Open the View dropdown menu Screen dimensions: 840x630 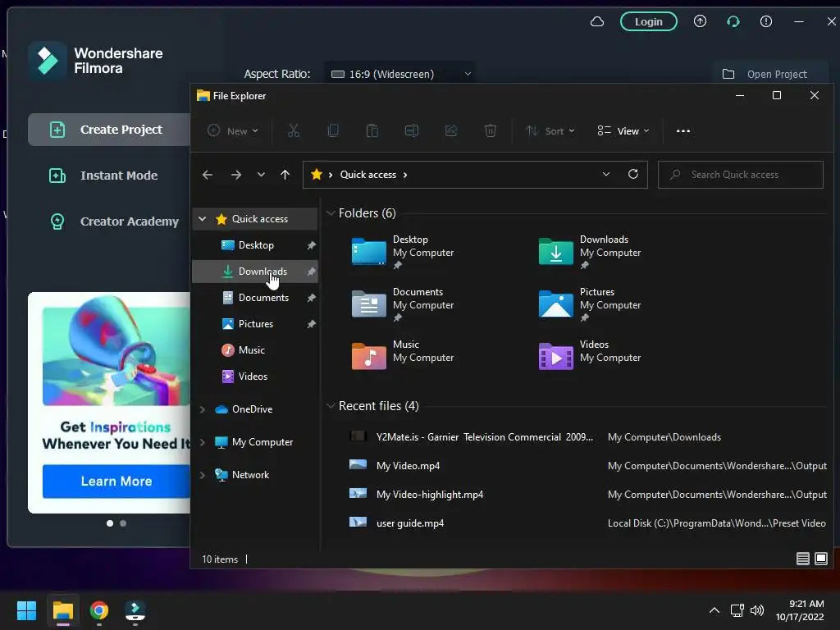[x=623, y=130]
